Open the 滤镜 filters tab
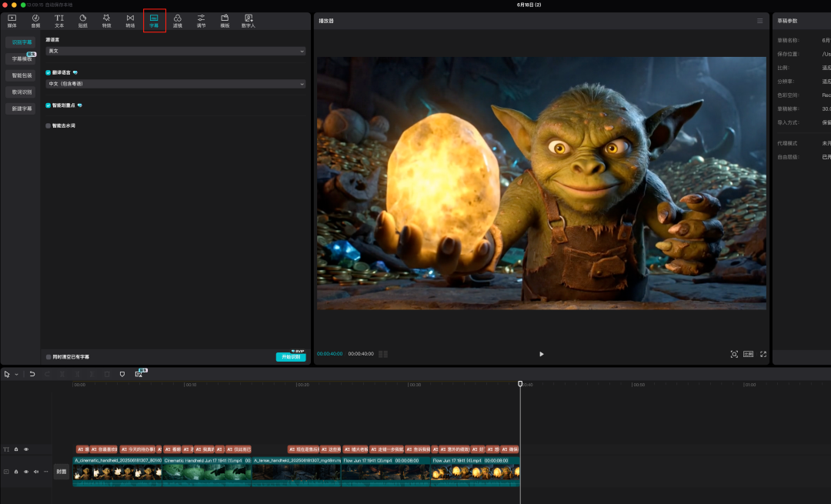This screenshot has height=504, width=831. point(178,21)
